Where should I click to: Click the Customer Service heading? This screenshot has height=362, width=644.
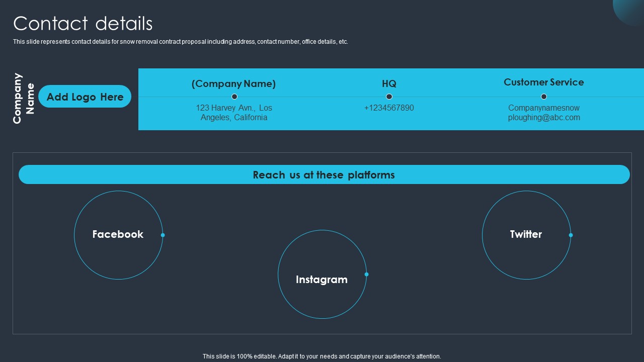544,82
